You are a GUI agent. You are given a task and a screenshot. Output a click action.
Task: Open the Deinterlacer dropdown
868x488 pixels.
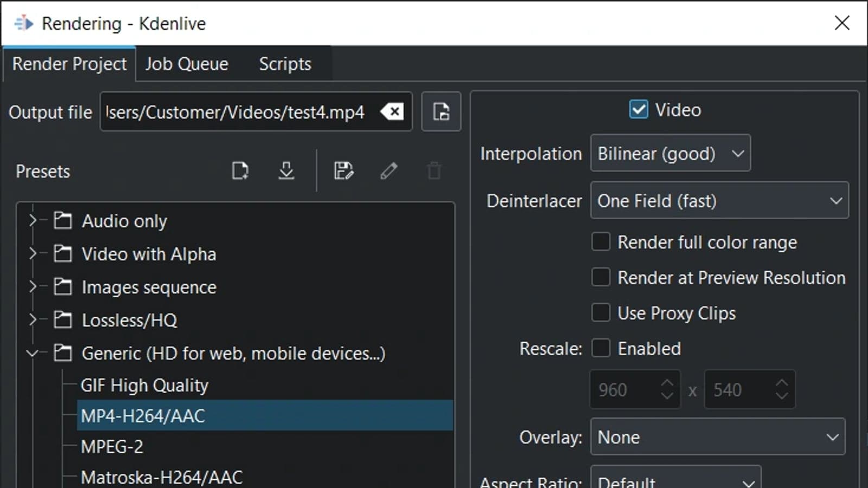(x=719, y=201)
